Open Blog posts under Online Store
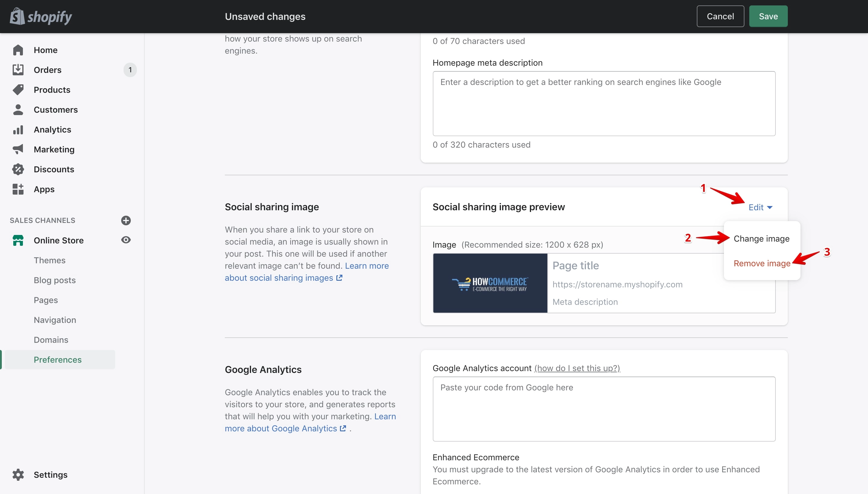Screen dimensions: 868x494 (55, 280)
